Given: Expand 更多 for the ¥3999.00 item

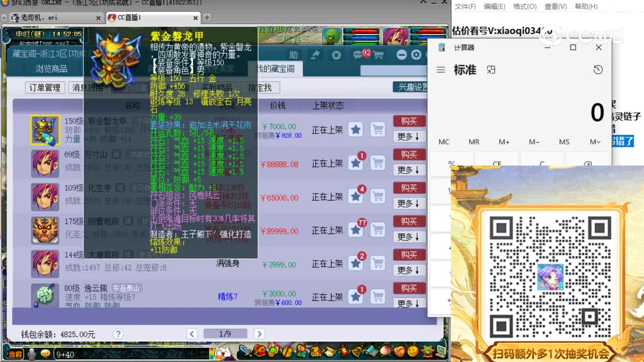Looking at the screenshot, I should click(x=409, y=270).
